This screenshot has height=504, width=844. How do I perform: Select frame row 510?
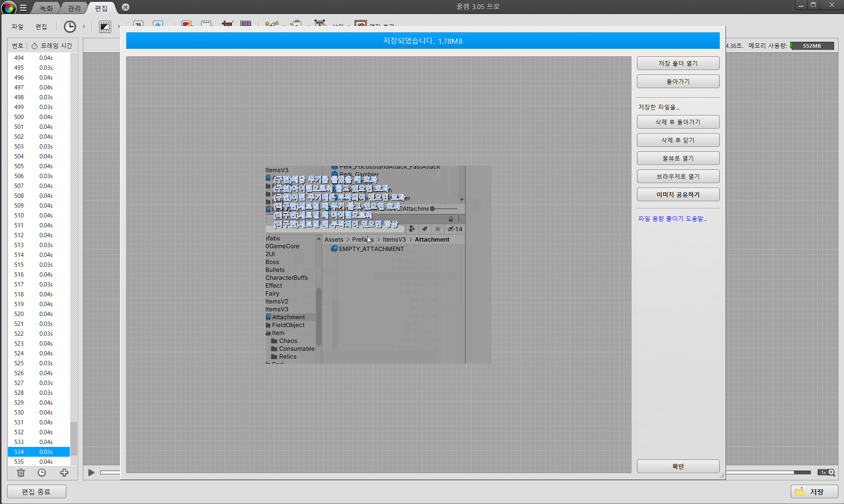(39, 216)
